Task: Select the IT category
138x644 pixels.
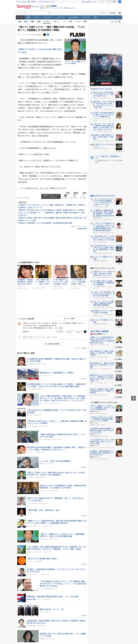Action: pos(64,21)
